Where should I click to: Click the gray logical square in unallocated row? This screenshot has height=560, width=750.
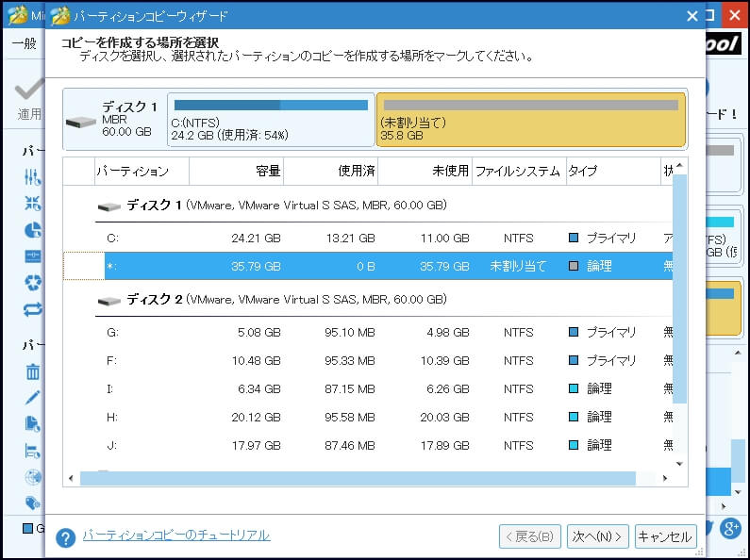pyautogui.click(x=574, y=266)
